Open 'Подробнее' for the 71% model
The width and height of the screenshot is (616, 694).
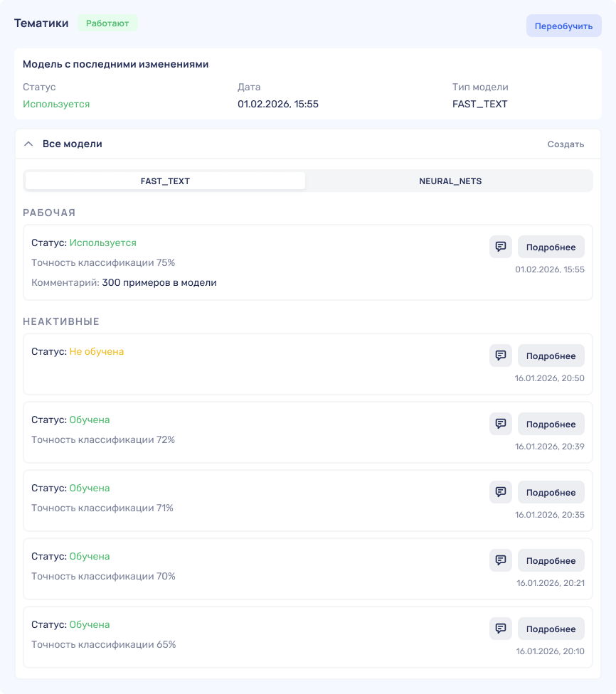click(551, 492)
